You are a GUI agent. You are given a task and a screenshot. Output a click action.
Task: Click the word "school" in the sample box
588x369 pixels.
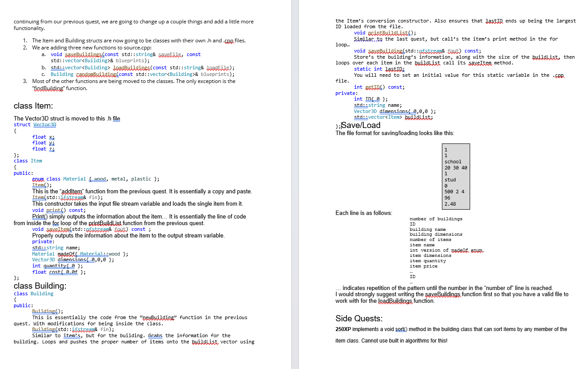pos(453,162)
